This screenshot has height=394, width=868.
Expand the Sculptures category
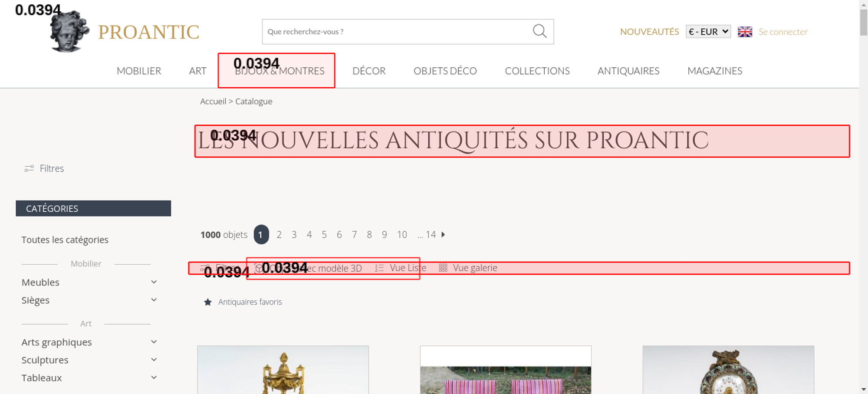[x=154, y=360]
